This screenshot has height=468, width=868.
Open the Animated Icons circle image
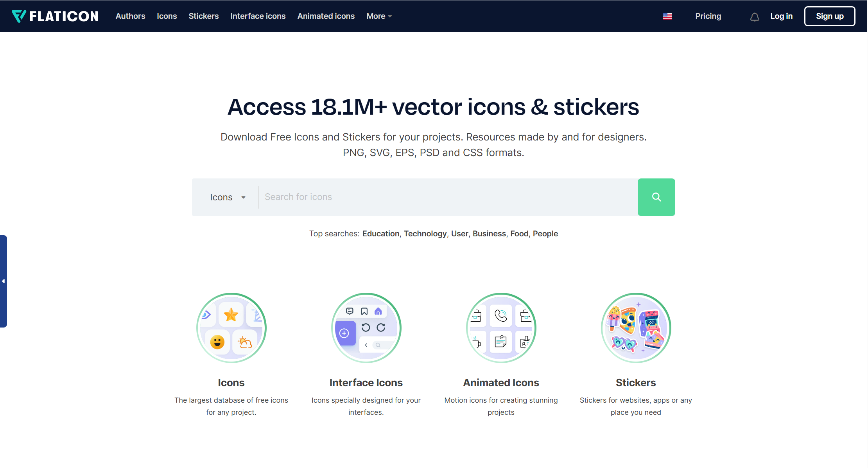click(501, 328)
